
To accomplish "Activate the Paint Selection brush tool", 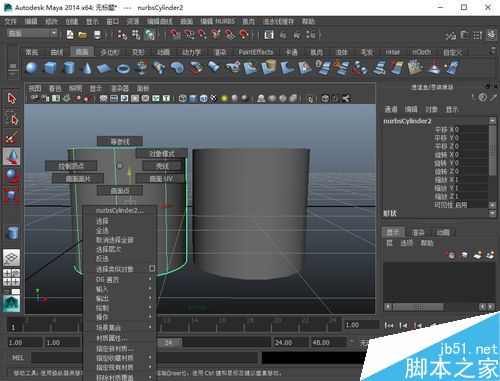I will click(12, 137).
